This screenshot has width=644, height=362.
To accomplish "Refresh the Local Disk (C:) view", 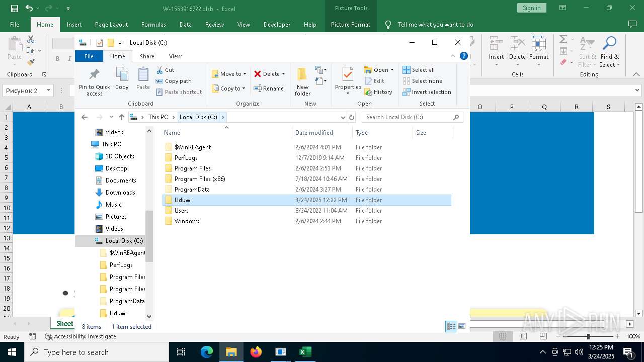I will click(352, 117).
